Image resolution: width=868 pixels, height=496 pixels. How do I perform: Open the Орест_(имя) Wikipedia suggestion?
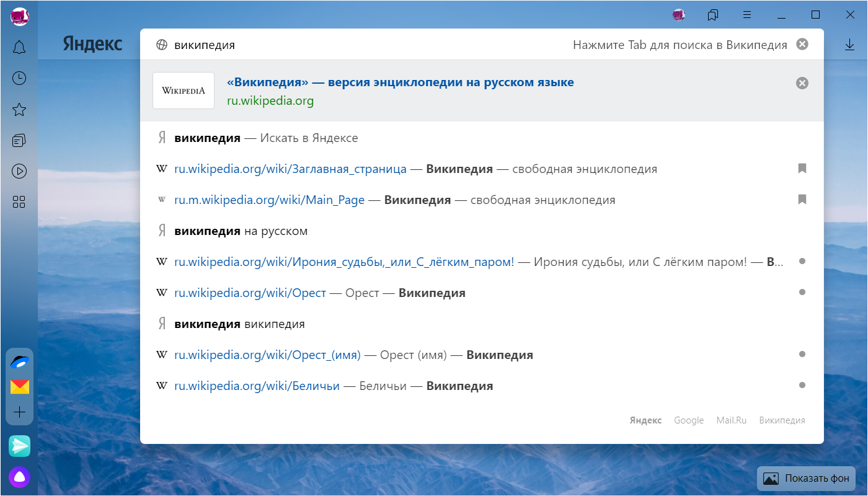click(x=482, y=355)
